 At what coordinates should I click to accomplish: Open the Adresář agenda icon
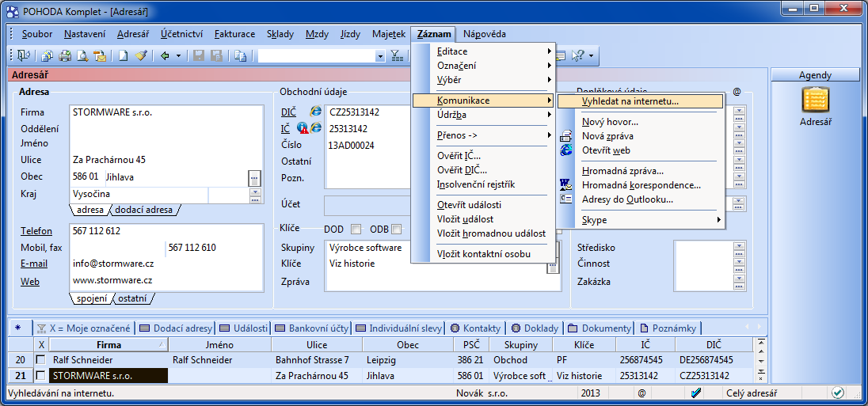click(816, 101)
